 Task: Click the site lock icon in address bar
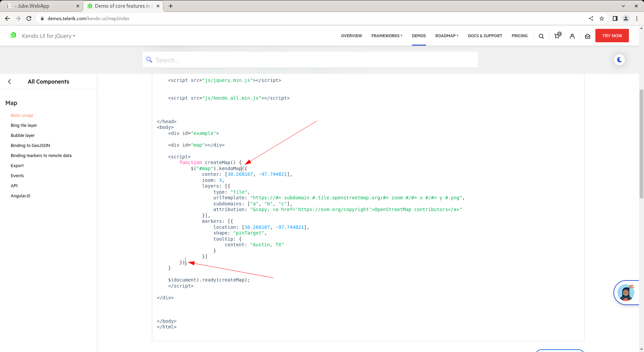click(42, 18)
